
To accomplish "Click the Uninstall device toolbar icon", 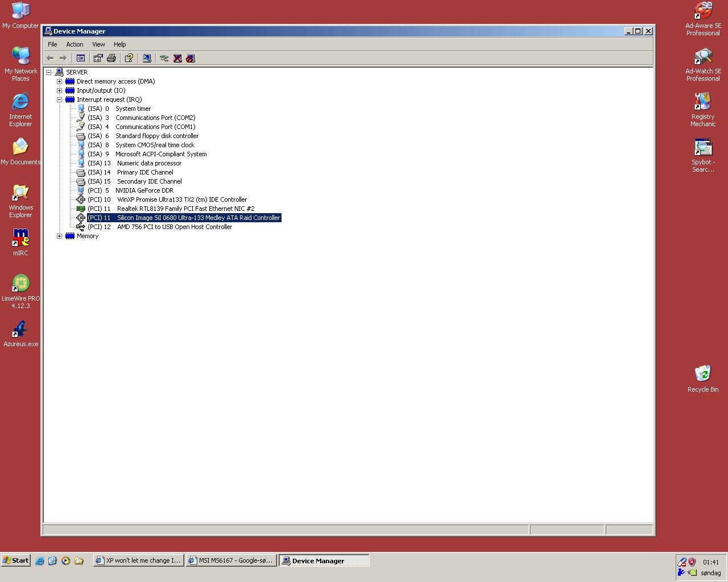I will [177, 58].
